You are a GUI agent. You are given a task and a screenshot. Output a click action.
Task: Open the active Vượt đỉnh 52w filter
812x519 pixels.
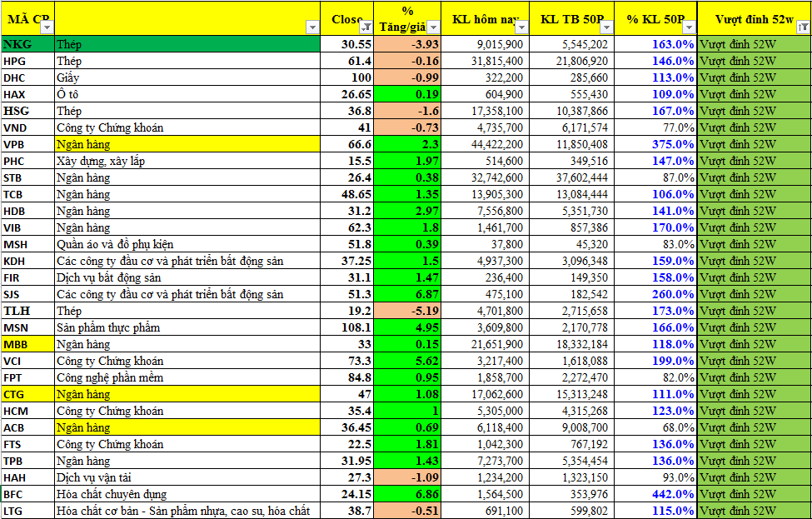click(803, 27)
